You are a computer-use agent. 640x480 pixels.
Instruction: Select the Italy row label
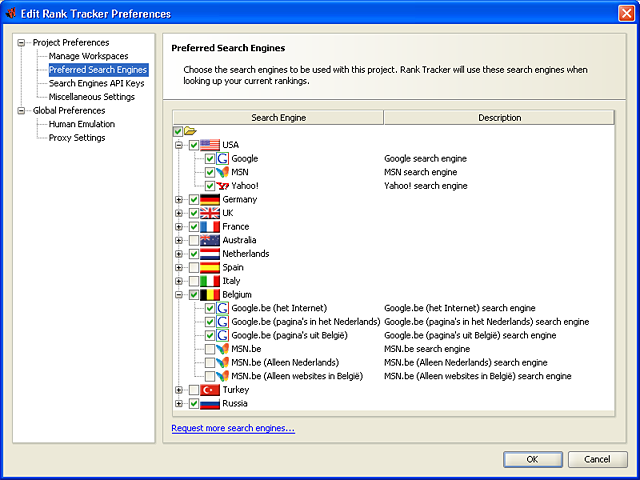231,281
